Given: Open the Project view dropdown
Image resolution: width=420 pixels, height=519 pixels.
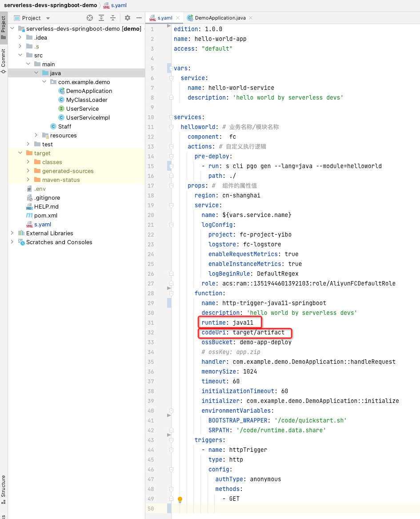Looking at the screenshot, I should point(48,18).
